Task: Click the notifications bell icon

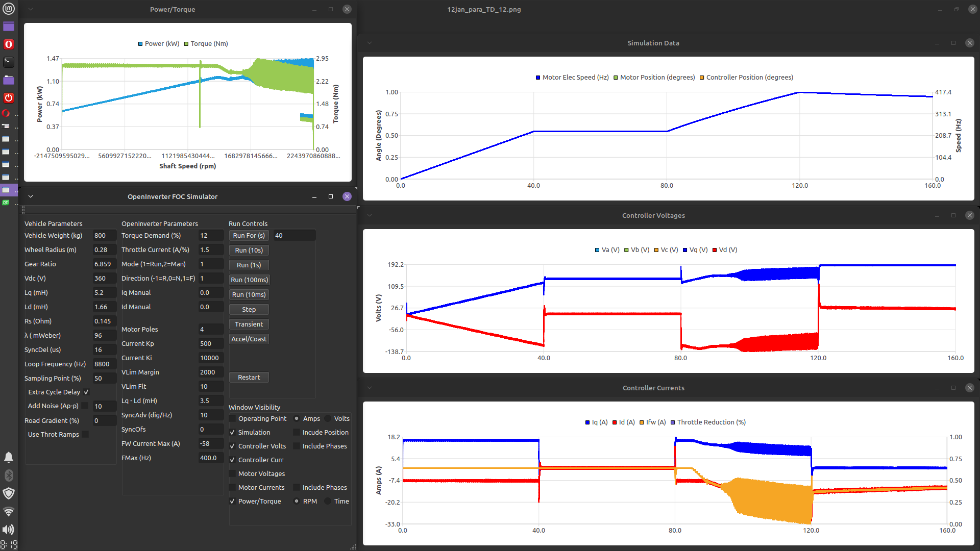Action: point(9,457)
